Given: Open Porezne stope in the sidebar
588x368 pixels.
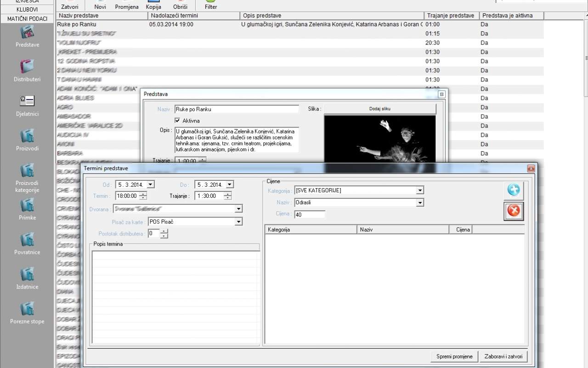Looking at the screenshot, I should (x=27, y=309).
